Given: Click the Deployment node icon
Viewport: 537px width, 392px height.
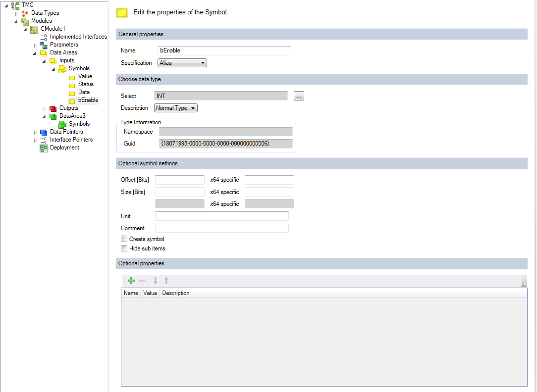Looking at the screenshot, I should pos(44,148).
